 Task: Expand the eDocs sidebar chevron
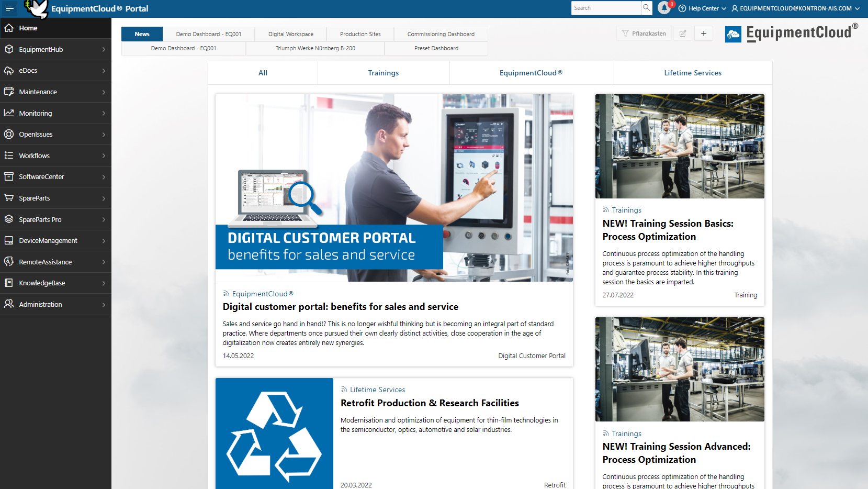(104, 71)
